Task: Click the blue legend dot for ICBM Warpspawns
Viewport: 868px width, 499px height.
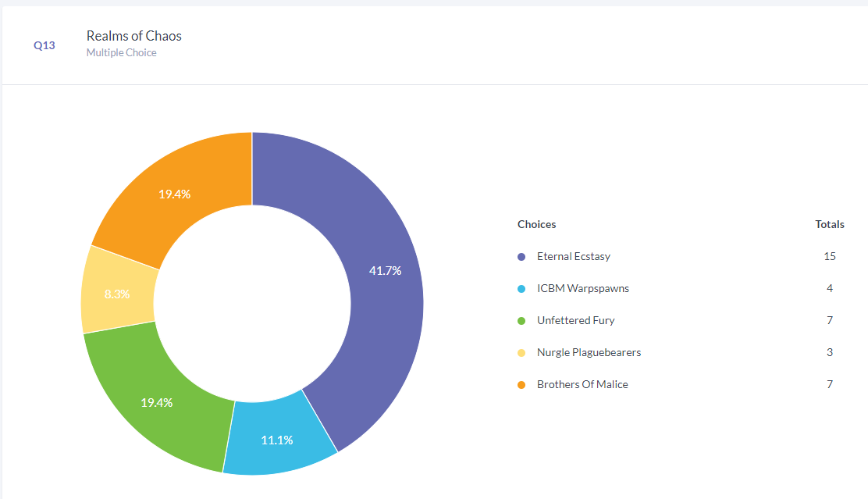Action: 521,289
